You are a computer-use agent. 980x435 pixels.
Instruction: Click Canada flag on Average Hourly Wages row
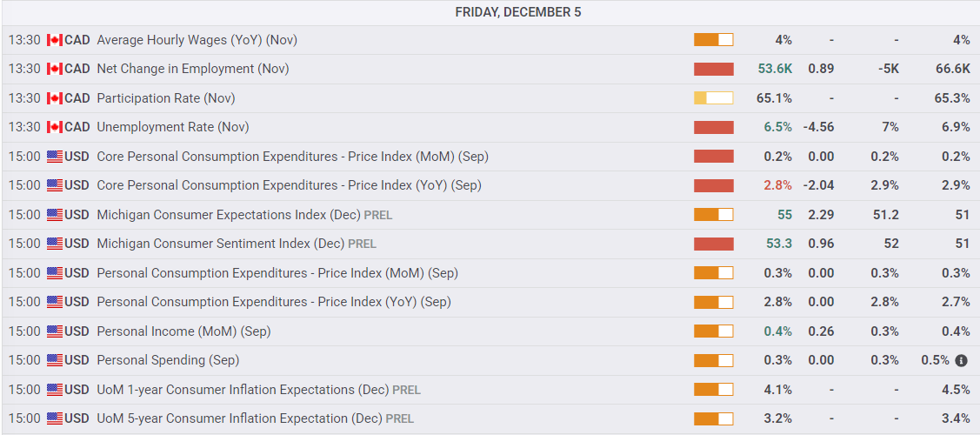(55, 40)
